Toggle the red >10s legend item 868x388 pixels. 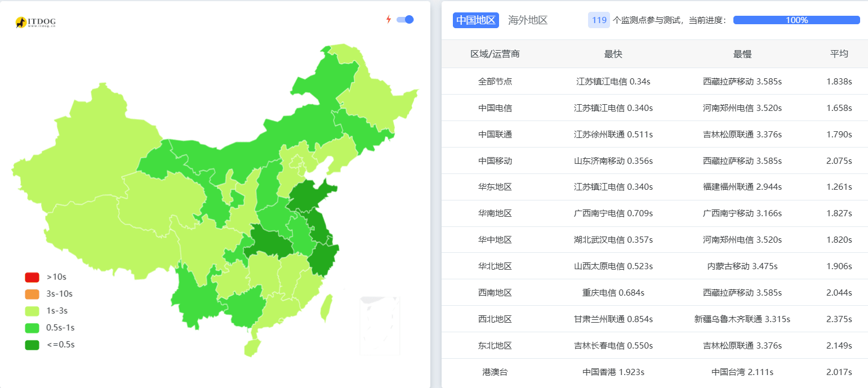click(x=32, y=277)
